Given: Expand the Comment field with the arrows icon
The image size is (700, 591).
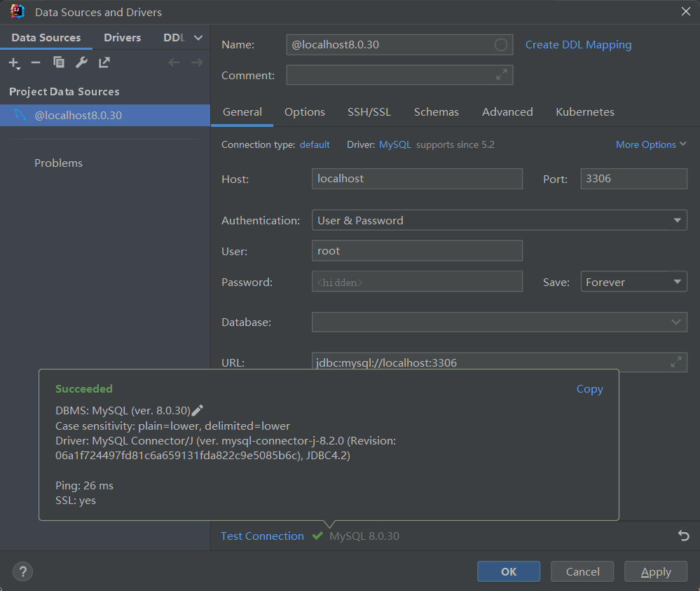Looking at the screenshot, I should [501, 74].
